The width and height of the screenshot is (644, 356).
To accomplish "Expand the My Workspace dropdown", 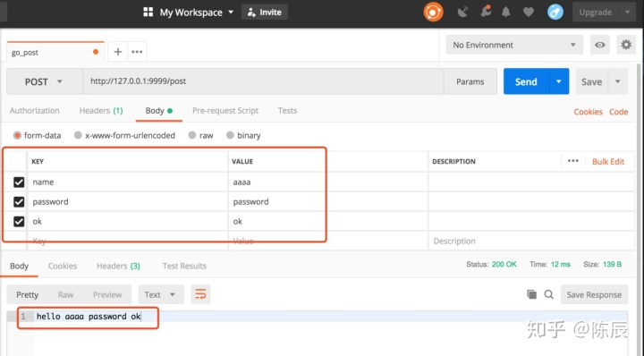I will pyautogui.click(x=231, y=12).
